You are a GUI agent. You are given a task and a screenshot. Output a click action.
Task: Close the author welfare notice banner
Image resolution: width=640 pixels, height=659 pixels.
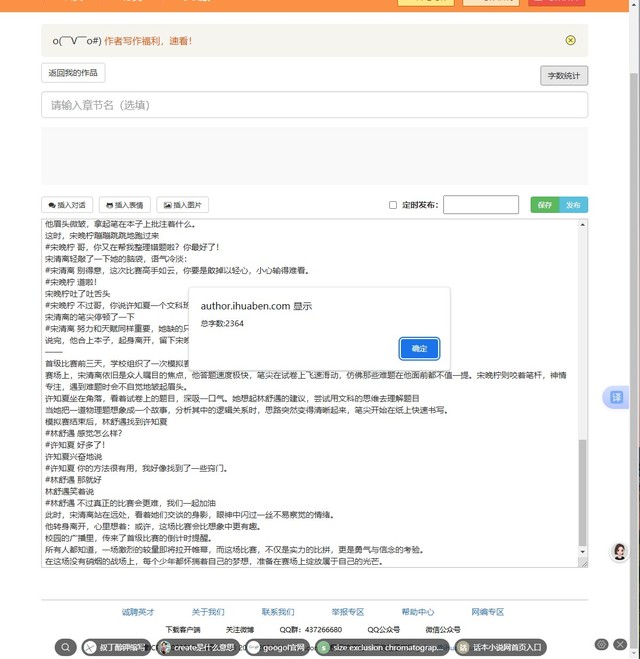coord(570,41)
